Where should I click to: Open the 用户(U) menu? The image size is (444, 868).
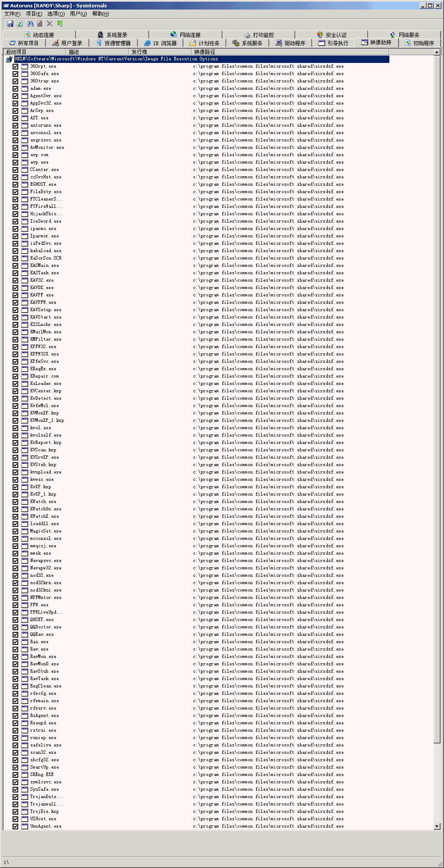tap(78, 14)
